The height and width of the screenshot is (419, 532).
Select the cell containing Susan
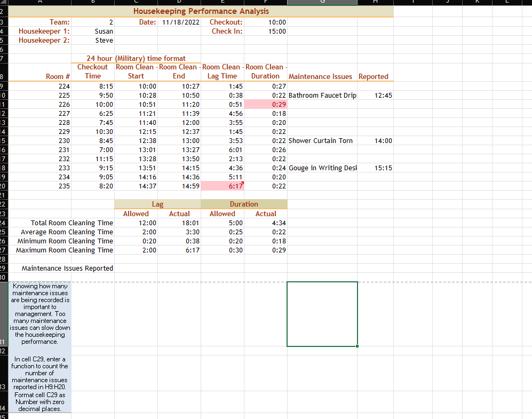click(x=93, y=31)
